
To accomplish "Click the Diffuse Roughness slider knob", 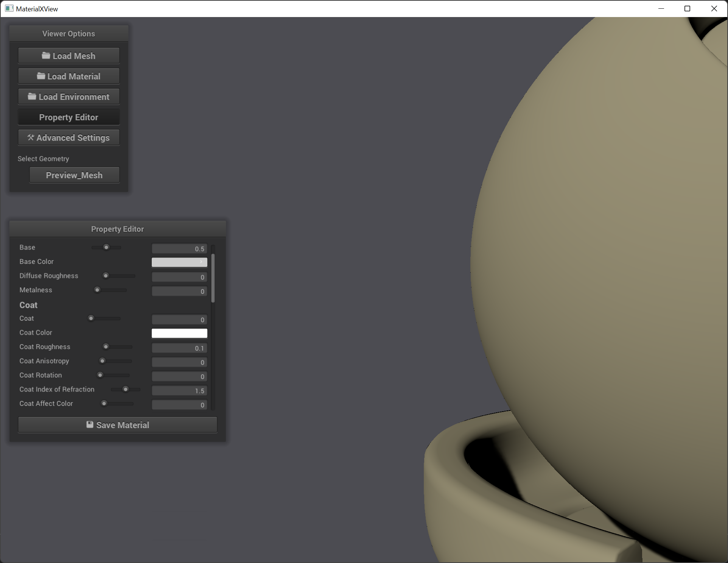I will (x=106, y=276).
